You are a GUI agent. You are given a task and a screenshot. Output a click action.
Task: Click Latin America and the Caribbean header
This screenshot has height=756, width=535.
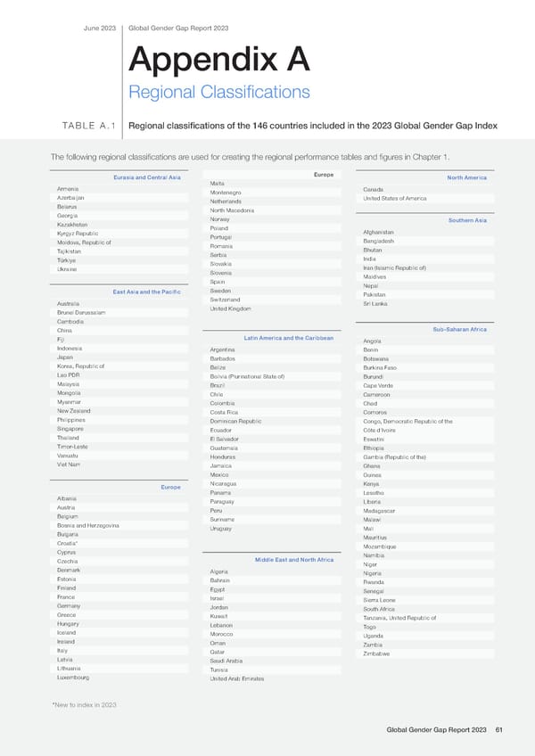[x=288, y=338]
